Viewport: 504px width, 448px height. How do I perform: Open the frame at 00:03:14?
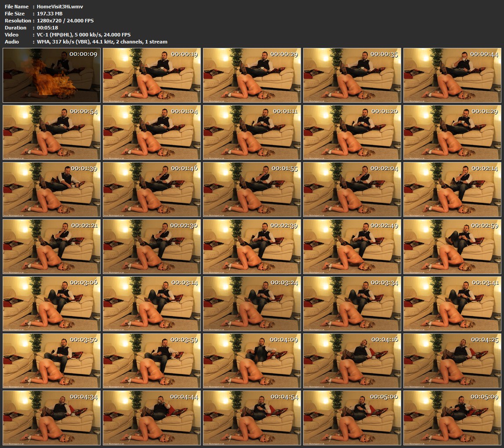(152, 303)
